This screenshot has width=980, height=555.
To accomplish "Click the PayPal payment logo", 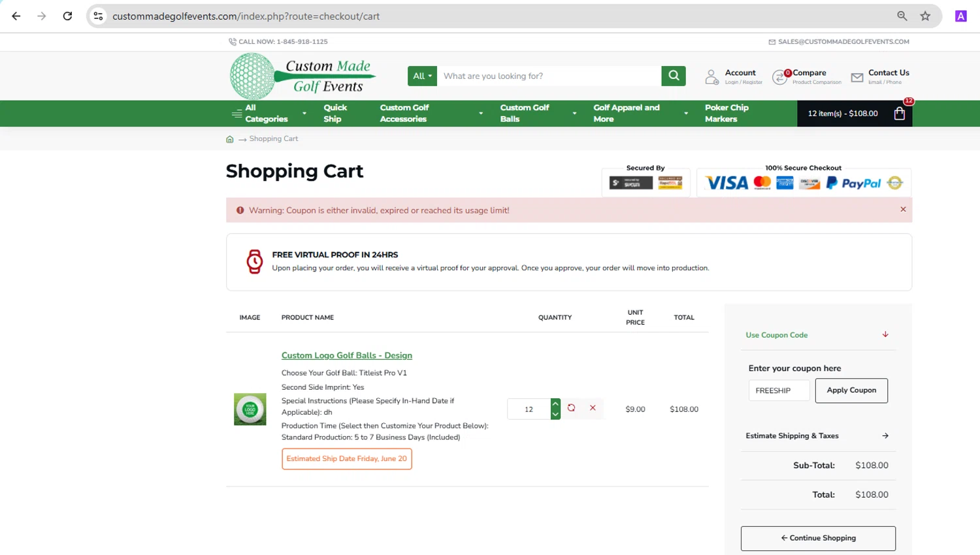I will [x=854, y=183].
